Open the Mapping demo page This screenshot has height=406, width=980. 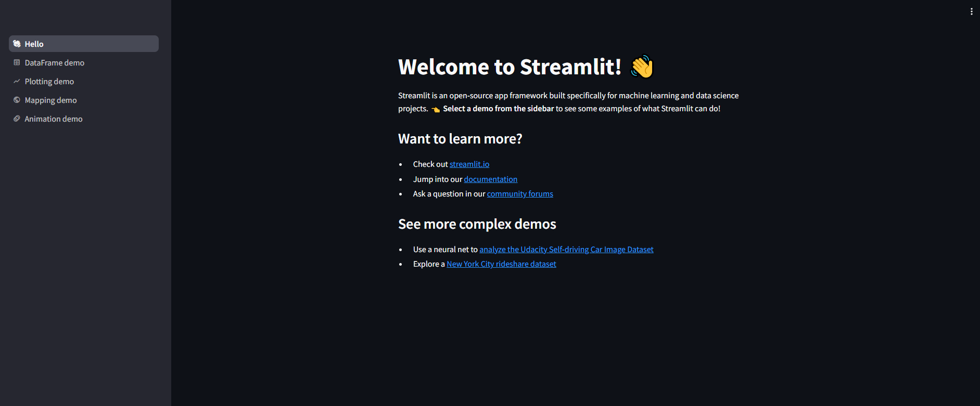tap(84, 100)
